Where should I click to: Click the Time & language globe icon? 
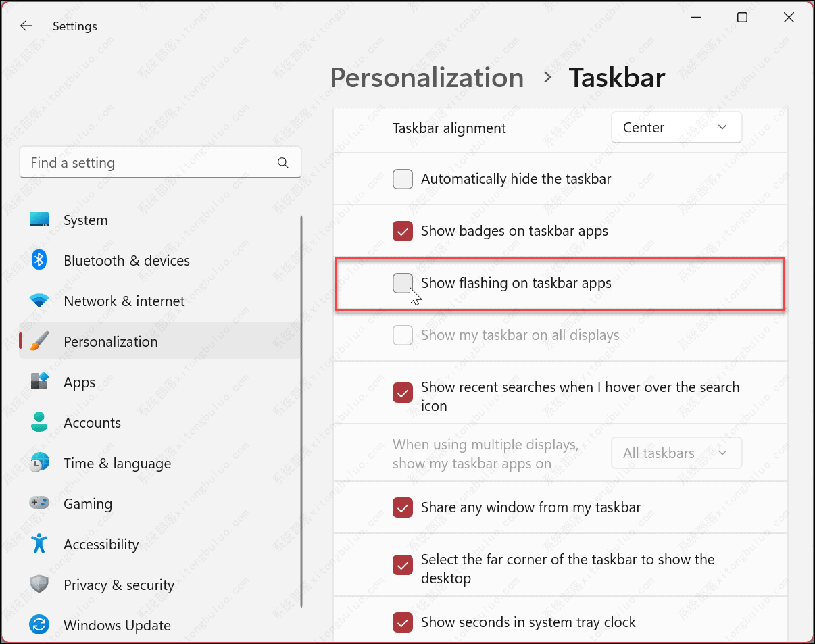point(39,463)
